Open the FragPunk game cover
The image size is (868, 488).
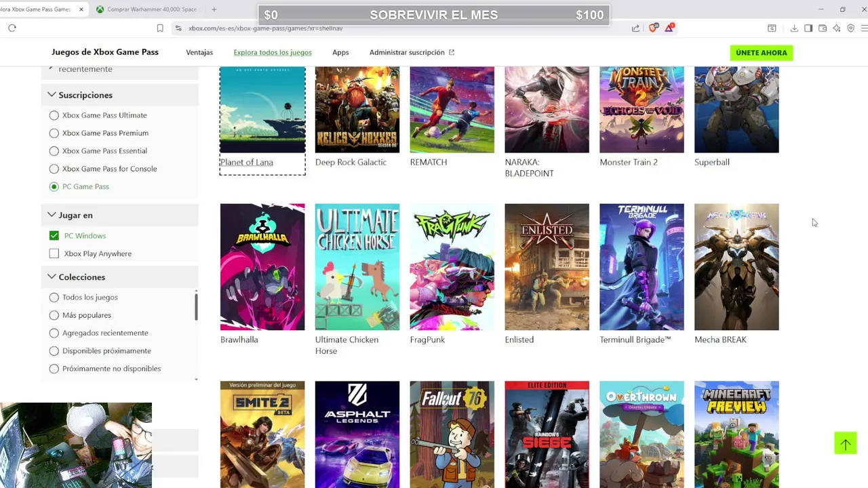452,267
